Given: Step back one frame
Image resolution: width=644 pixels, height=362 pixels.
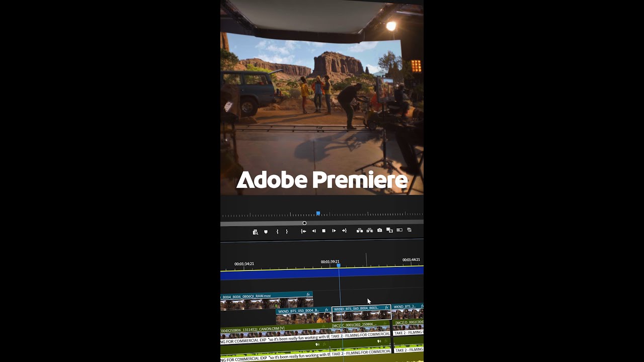Looking at the screenshot, I should click(314, 231).
